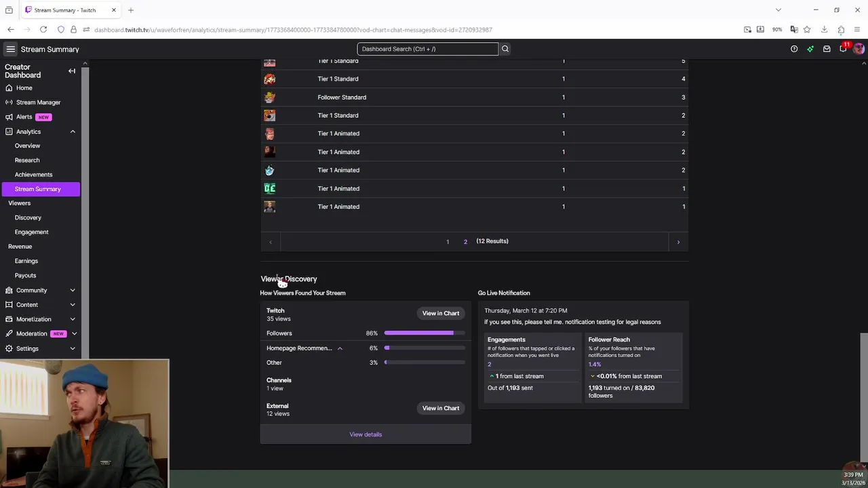The image size is (868, 488).
Task: Click the Followers 86% progress bar
Action: point(425,333)
